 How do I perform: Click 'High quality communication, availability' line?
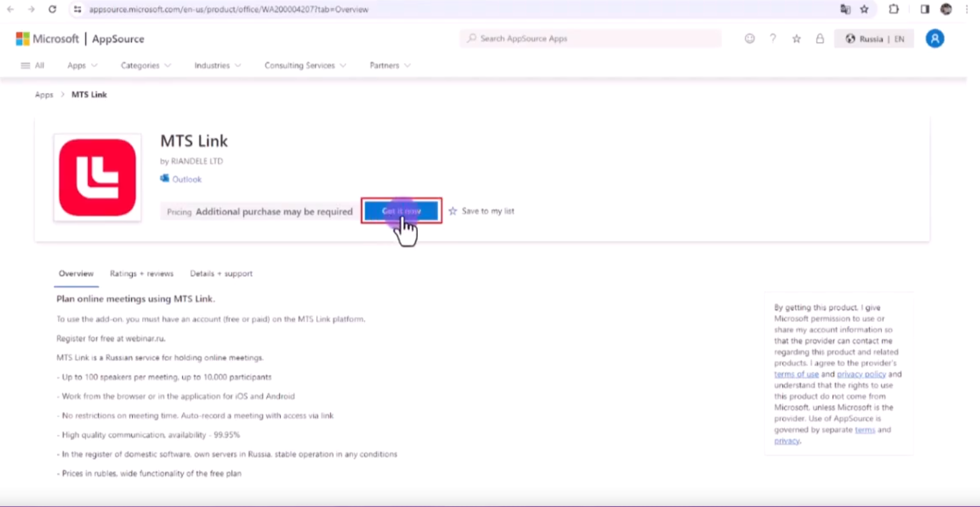click(x=148, y=435)
